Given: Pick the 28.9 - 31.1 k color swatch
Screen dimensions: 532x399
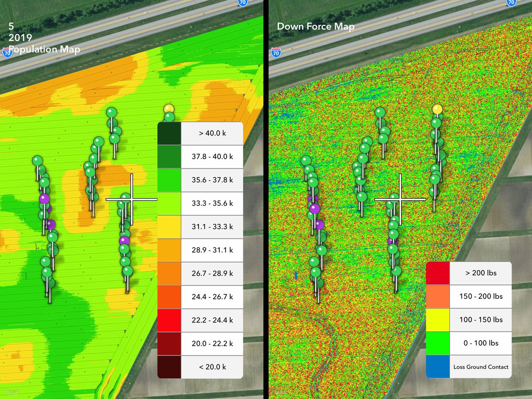Looking at the screenshot, I should (169, 250).
